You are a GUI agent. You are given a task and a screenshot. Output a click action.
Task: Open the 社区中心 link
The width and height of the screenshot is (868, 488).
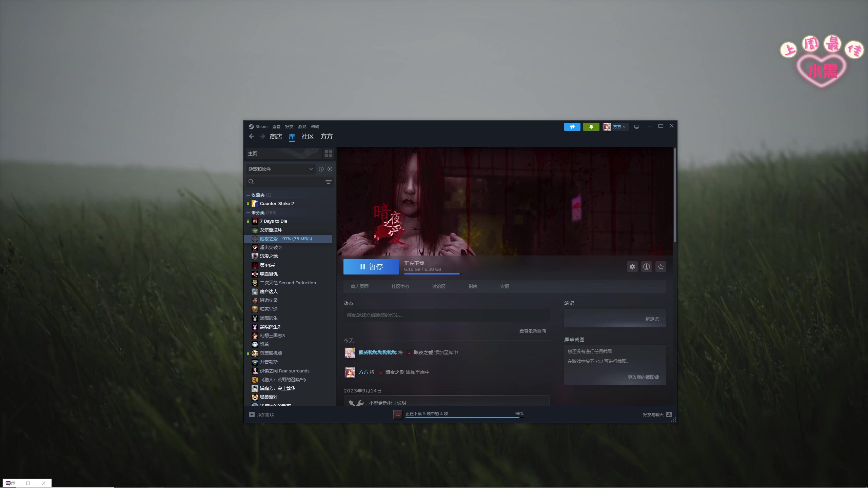pos(400,286)
